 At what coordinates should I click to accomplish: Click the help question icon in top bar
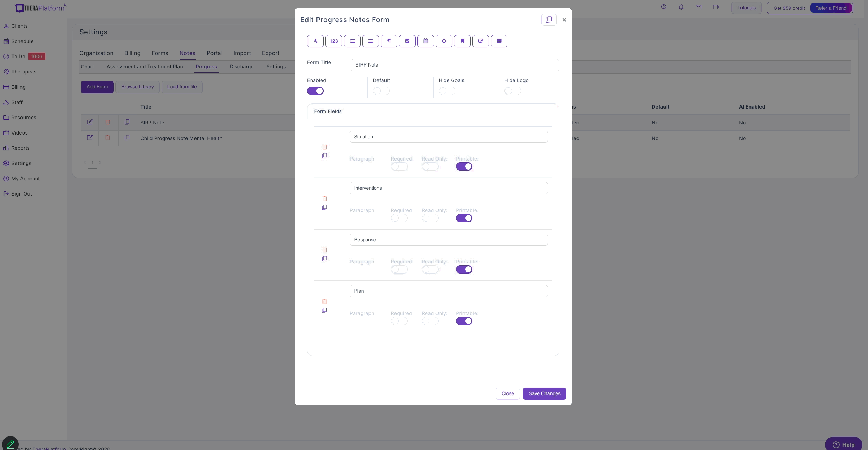pyautogui.click(x=663, y=7)
